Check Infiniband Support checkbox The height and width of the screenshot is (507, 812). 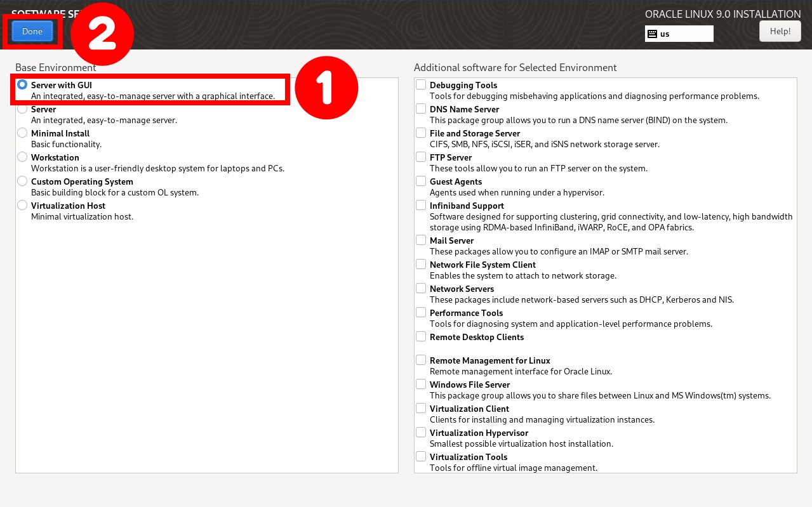(421, 206)
